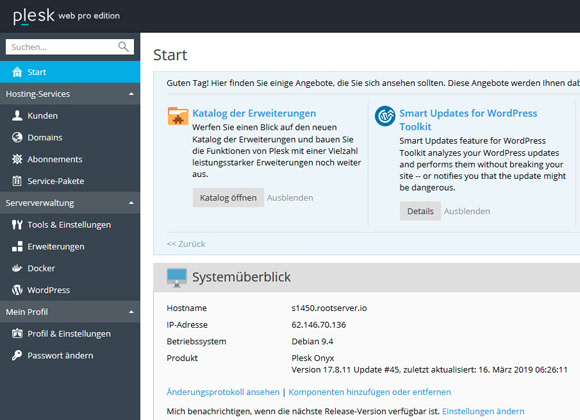Open the Änderungsprotokoll ansehen link
This screenshot has width=580, height=420.
click(223, 392)
